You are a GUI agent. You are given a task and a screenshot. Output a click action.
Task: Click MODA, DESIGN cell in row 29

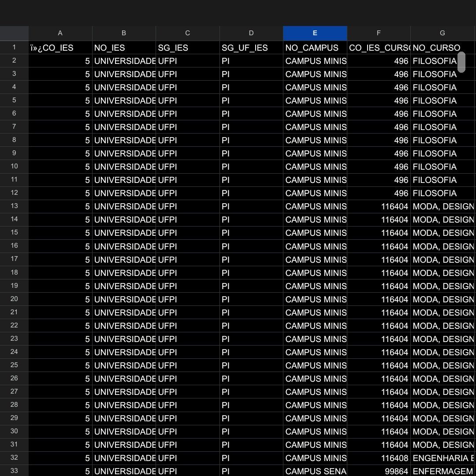[443, 418]
